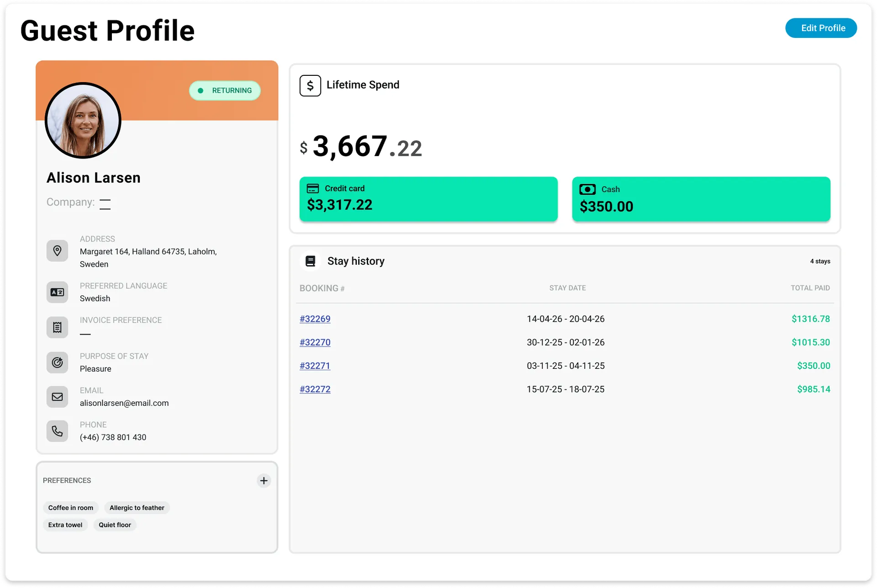Click the Credit card $3,317.22 card
Image resolution: width=877 pixels, height=588 pixels.
[428, 199]
